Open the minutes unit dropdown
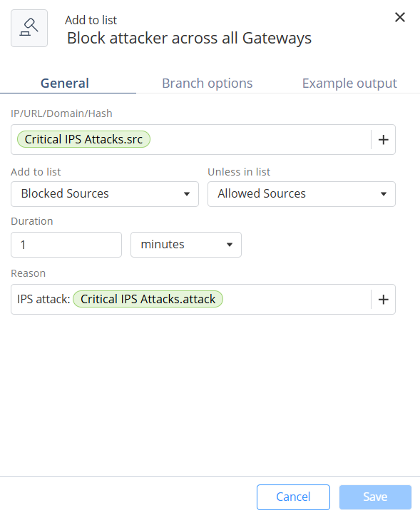420x513 pixels. [x=186, y=245]
